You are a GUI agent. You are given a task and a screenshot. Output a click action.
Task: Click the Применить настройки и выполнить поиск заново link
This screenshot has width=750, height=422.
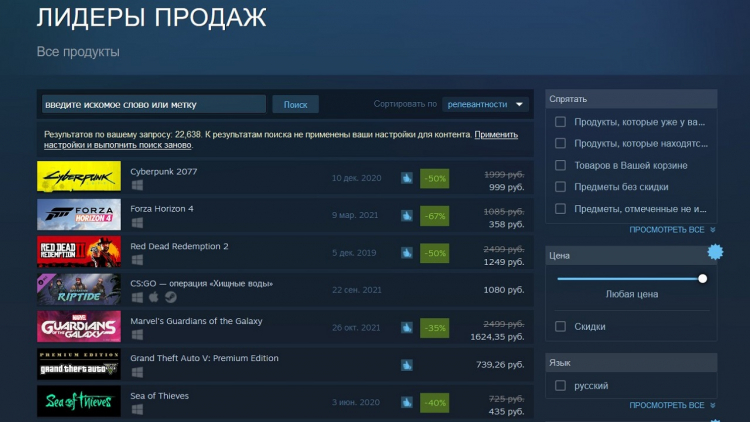point(118,145)
